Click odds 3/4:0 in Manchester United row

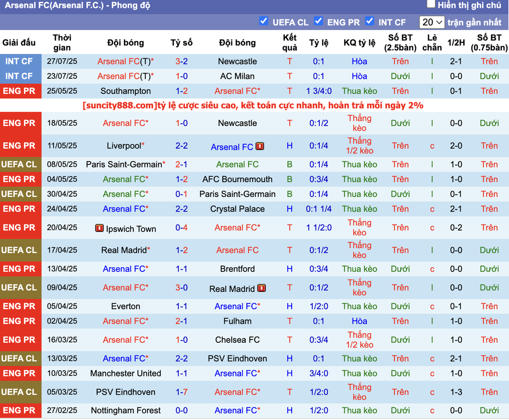pyautogui.click(x=319, y=374)
